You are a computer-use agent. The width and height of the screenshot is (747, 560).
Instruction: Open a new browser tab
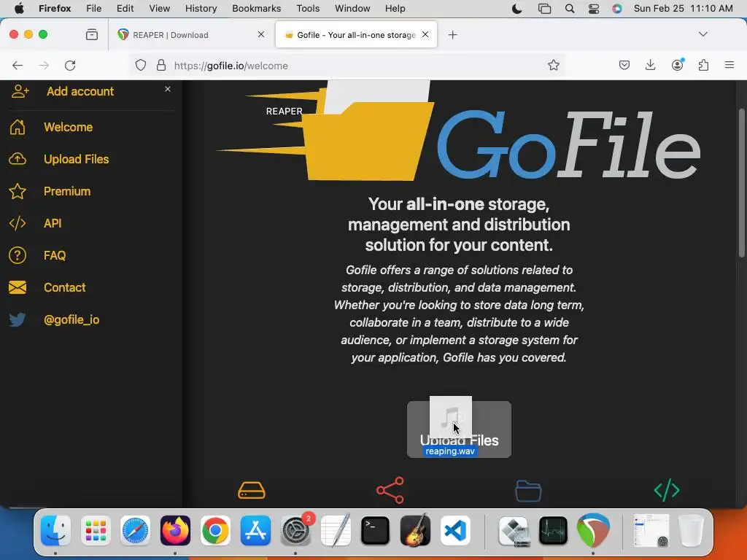point(452,35)
